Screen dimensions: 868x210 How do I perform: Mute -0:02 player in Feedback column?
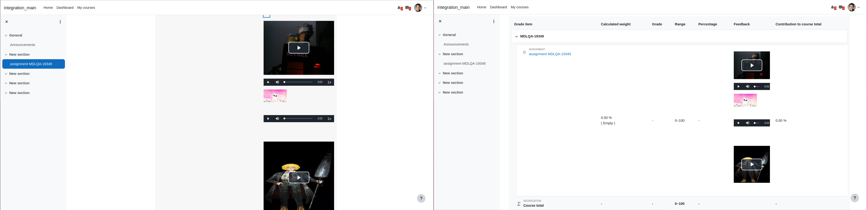pos(748,87)
